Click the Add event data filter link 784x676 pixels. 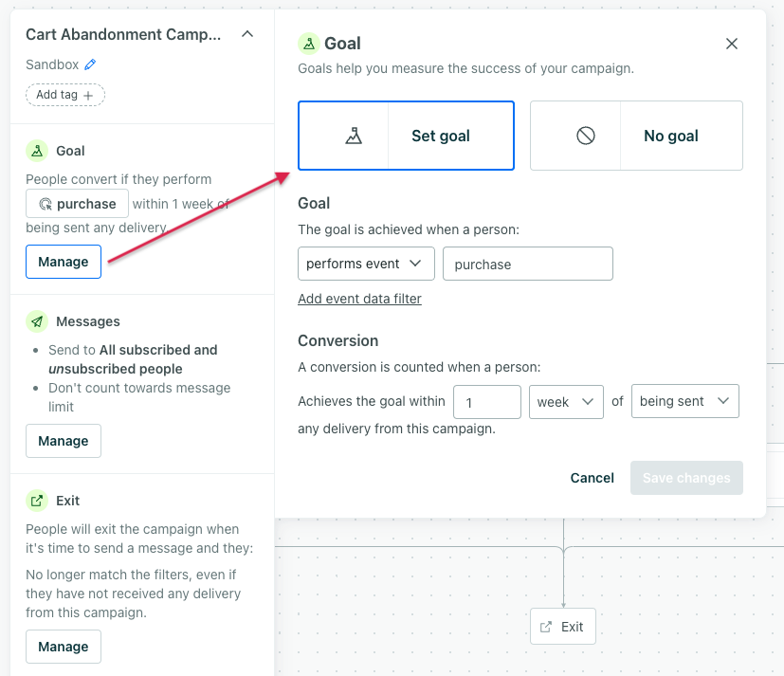(x=359, y=299)
